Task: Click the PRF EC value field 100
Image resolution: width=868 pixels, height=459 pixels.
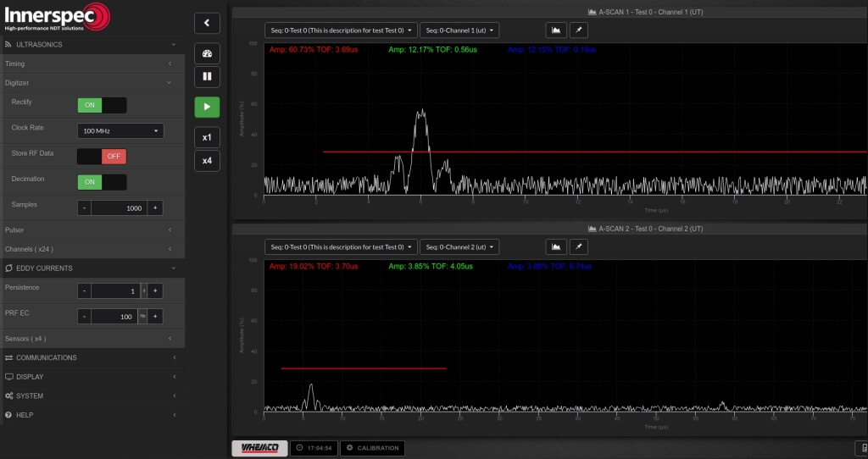Action: 114,317
